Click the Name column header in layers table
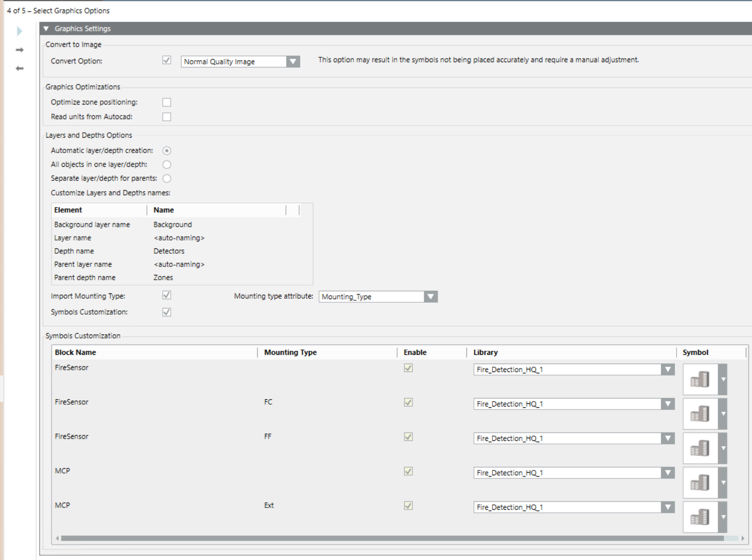Viewport: 752px width, 560px height. [216, 210]
